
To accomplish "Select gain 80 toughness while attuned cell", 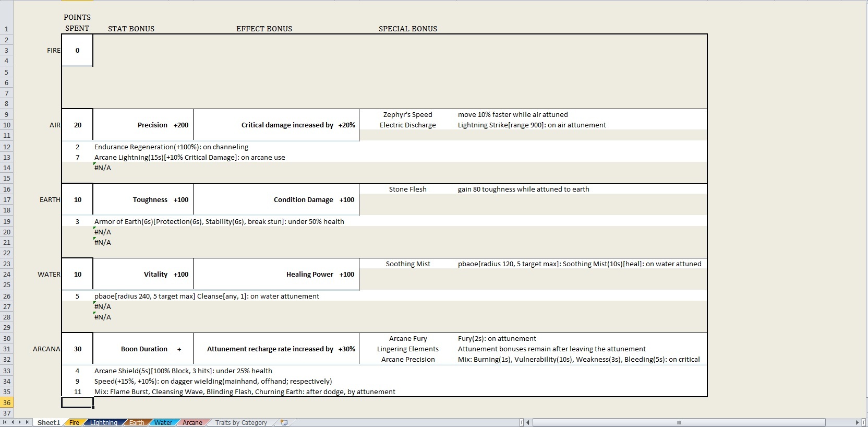I will pos(524,189).
